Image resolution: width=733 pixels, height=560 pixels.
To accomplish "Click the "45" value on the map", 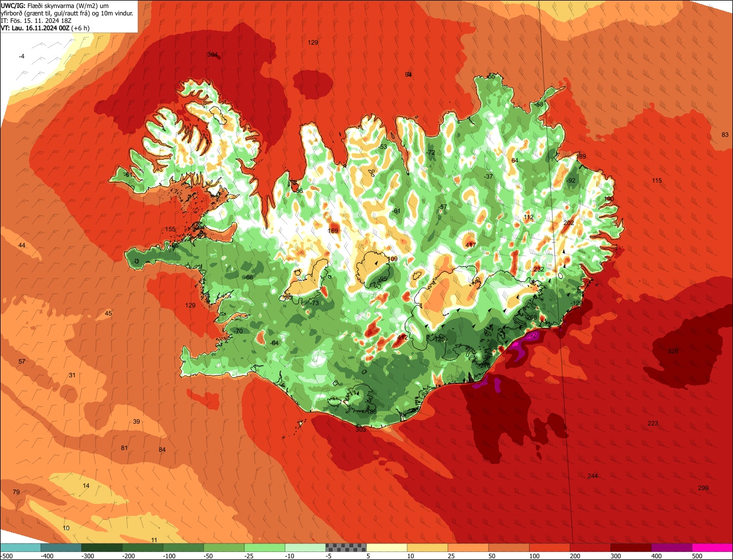I will pos(108,313).
